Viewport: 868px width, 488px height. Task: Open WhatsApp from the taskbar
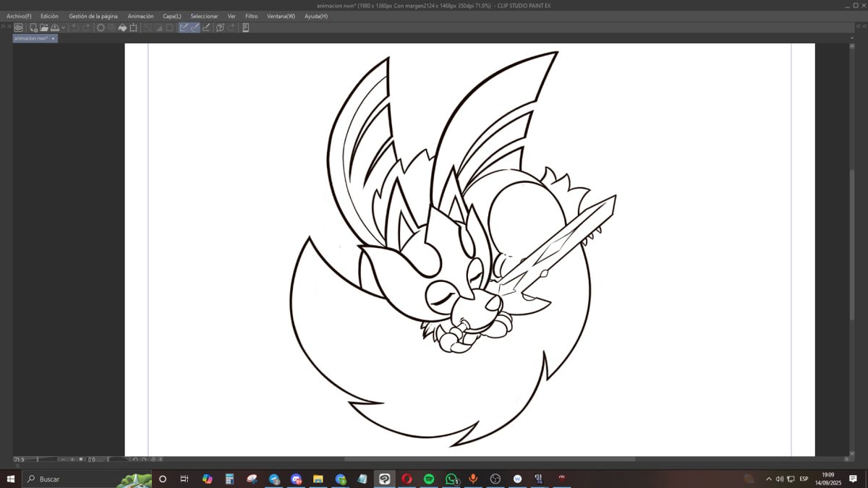tap(451, 479)
